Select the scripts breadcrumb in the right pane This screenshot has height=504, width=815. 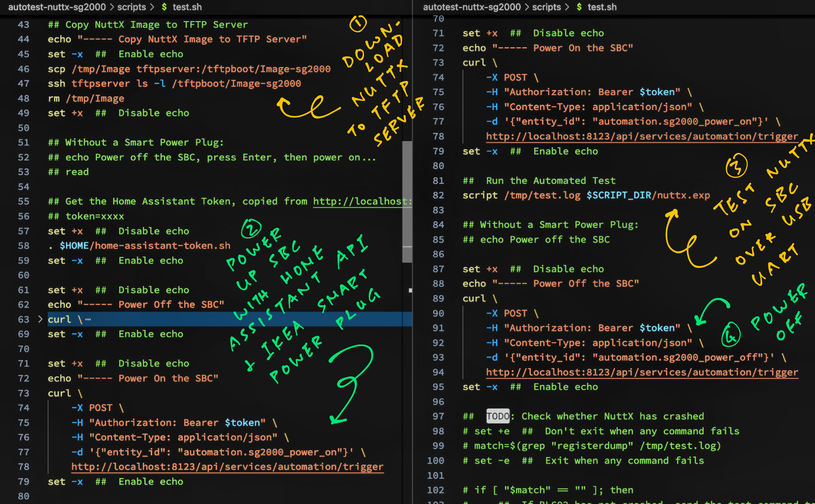point(546,7)
